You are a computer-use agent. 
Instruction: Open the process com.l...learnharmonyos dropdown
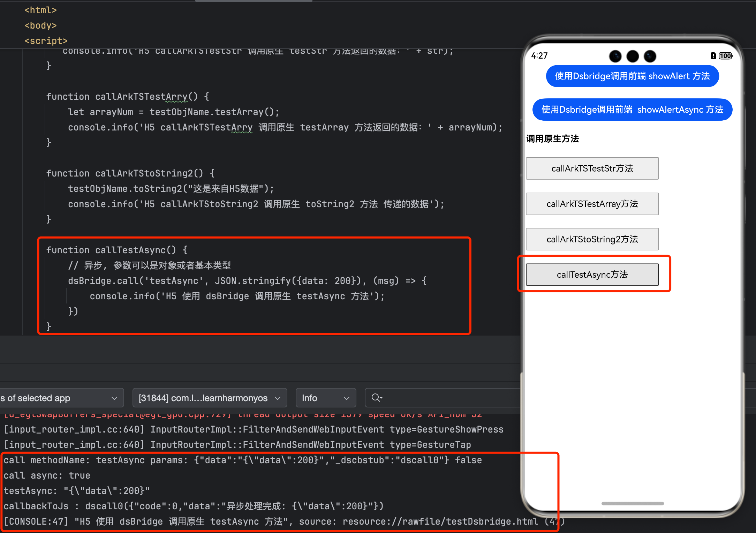tap(210, 398)
